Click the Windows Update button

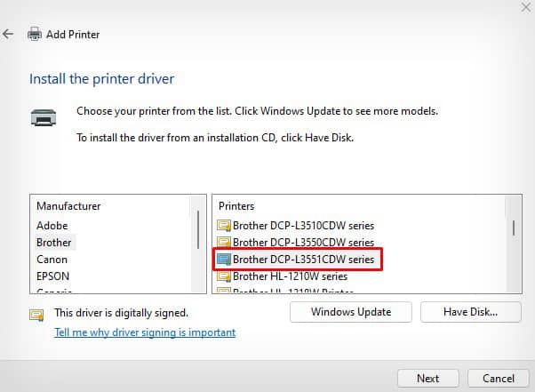click(351, 312)
